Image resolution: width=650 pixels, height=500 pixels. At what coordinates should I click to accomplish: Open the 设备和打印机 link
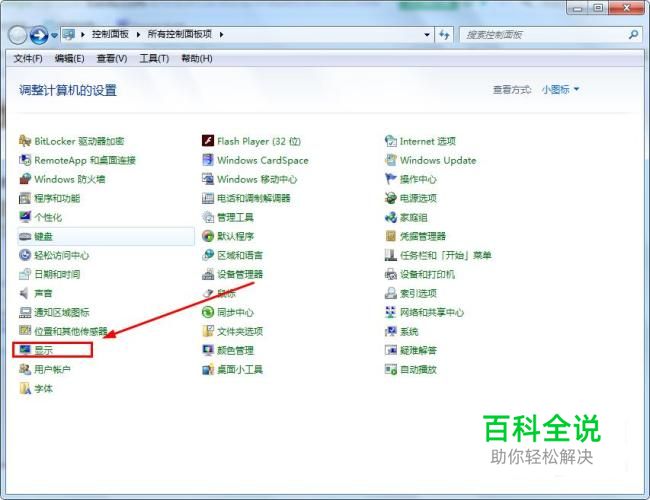tap(427, 274)
